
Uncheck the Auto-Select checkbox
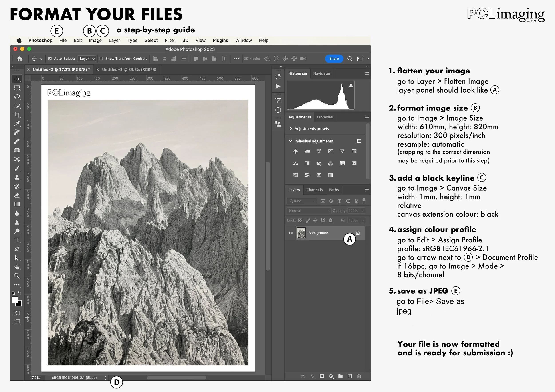pyautogui.click(x=50, y=59)
